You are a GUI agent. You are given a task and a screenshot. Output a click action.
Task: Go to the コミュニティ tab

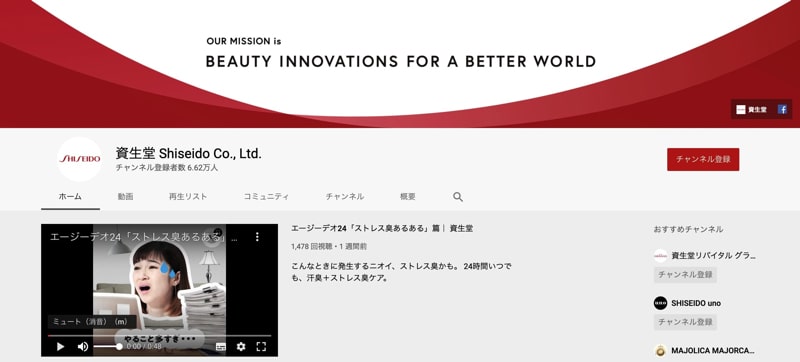pyautogui.click(x=266, y=197)
